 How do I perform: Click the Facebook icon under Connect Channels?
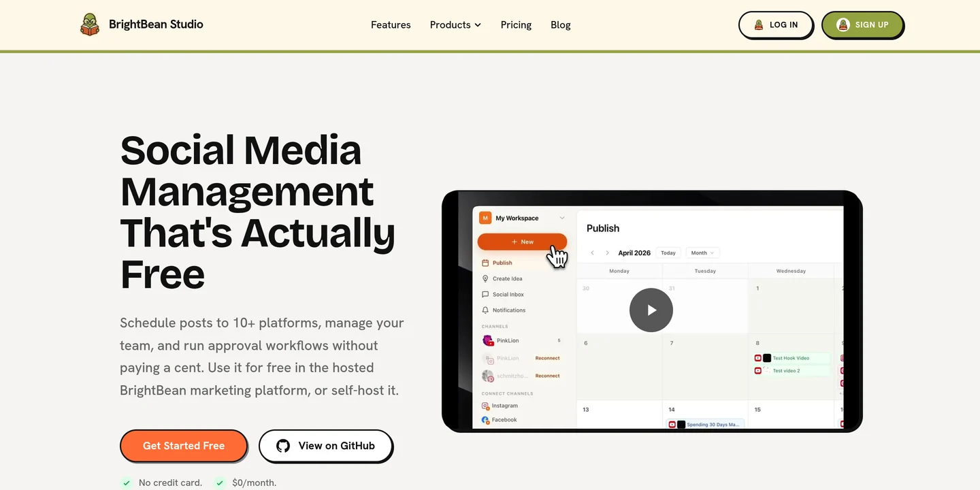(486, 420)
